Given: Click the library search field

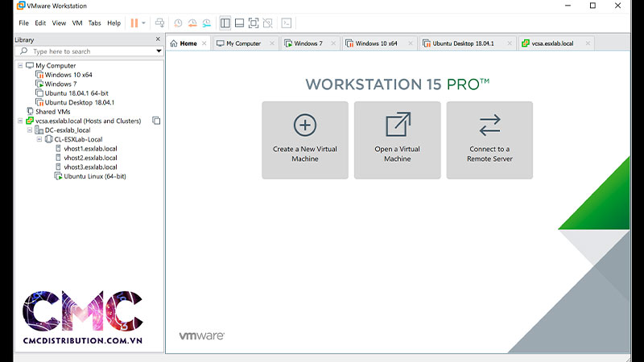Looking at the screenshot, I should point(90,51).
